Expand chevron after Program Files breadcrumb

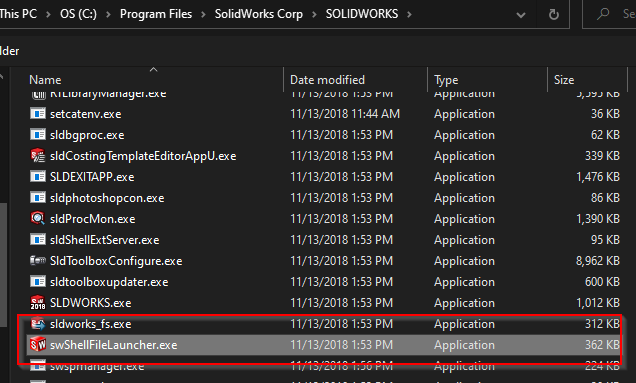[x=203, y=15]
